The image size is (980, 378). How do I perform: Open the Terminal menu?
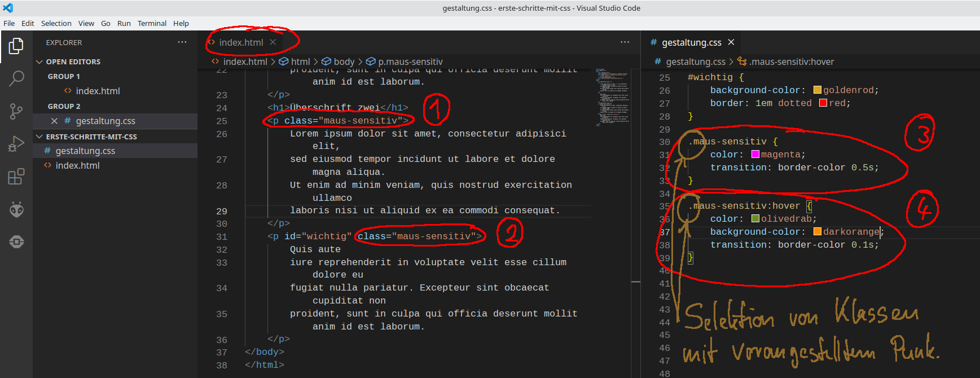[152, 23]
